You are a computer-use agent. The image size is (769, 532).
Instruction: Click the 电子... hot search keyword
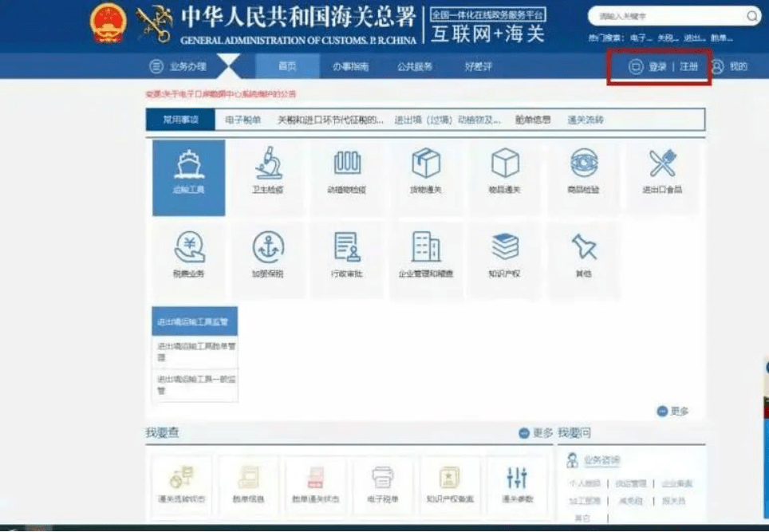click(641, 37)
